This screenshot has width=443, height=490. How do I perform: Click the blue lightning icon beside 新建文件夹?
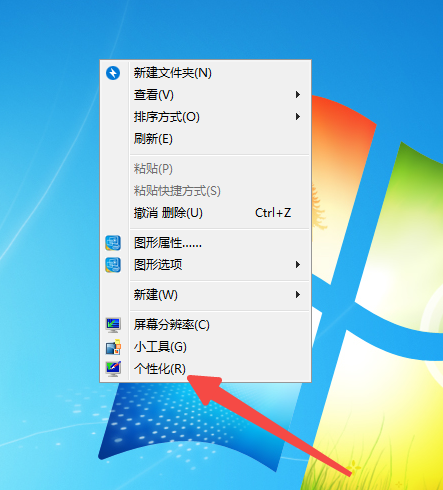click(113, 73)
